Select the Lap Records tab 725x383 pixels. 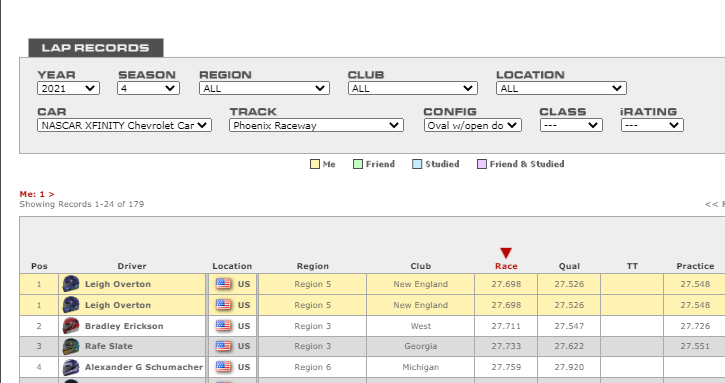coord(96,48)
